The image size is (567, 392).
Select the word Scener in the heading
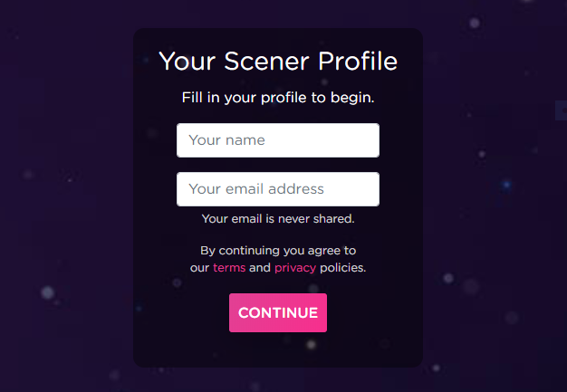266,61
